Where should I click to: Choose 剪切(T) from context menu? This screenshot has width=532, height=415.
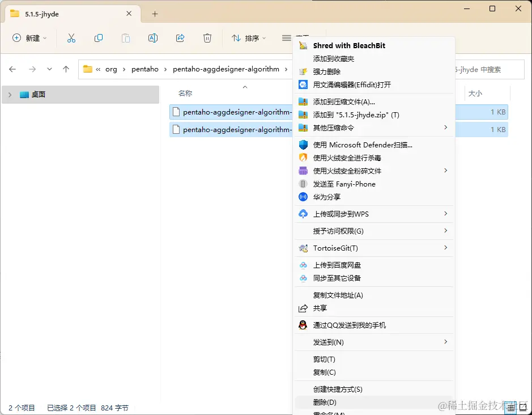tap(374, 359)
